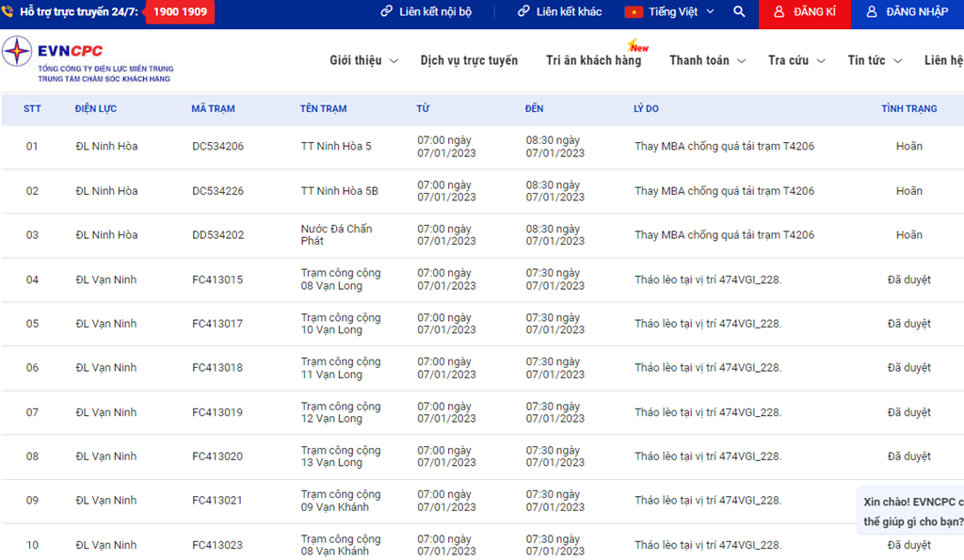The image size is (964, 560).
Task: Expand the Thanh toán menu
Action: point(707,60)
